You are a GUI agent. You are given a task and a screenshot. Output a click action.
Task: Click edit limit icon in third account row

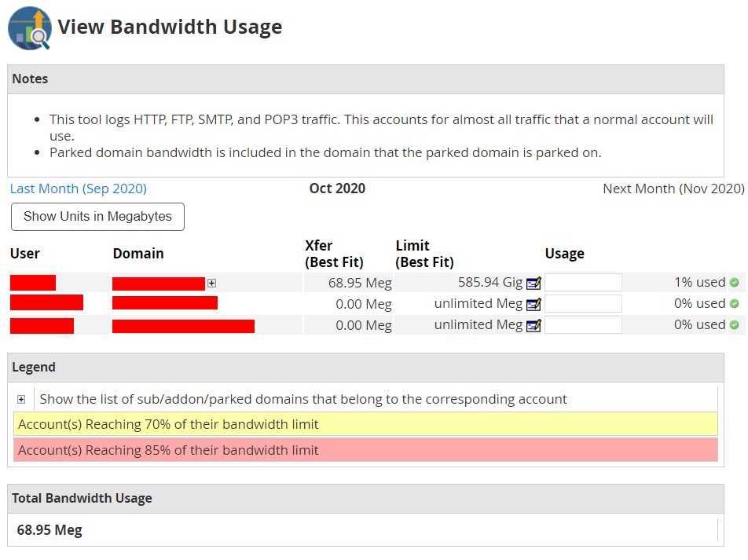pos(534,325)
